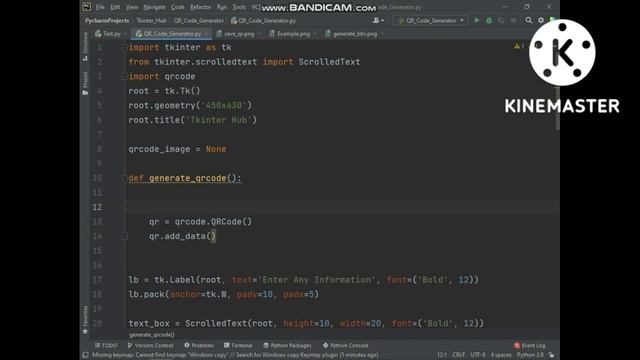Expand the QR_Code_Generator run configuration dropdown

[431, 20]
